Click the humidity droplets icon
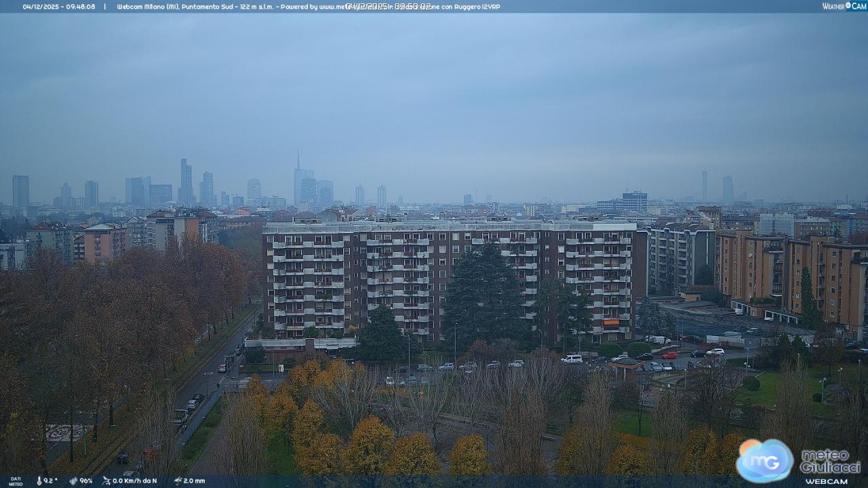Viewport: 868px width, 488px height. coord(73,481)
